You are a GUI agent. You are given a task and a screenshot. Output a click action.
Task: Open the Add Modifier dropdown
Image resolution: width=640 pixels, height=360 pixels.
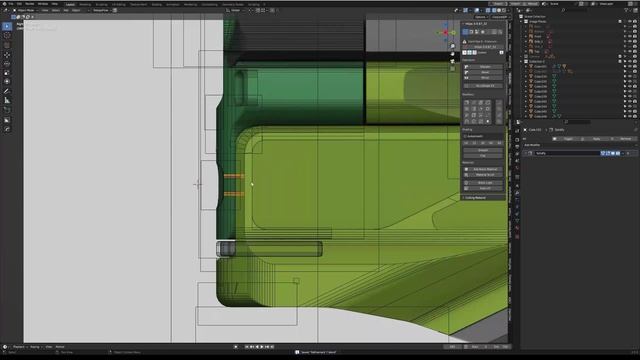pyautogui.click(x=580, y=145)
